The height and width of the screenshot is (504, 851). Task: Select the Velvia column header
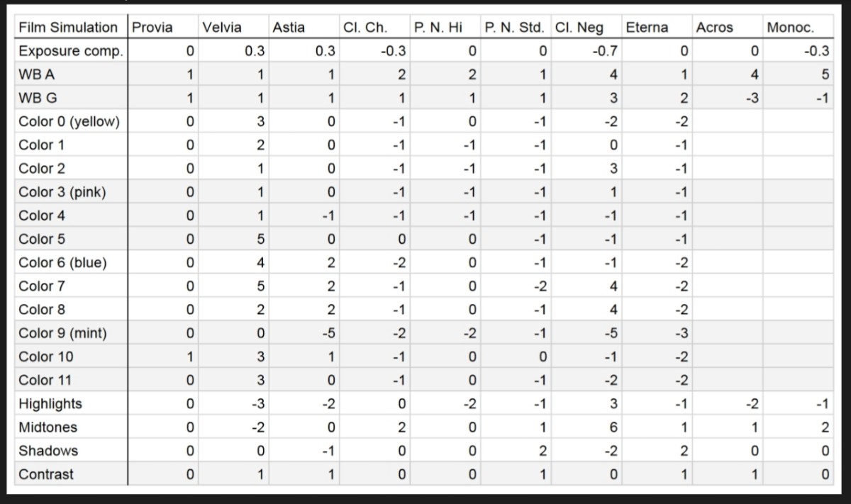pos(222,28)
